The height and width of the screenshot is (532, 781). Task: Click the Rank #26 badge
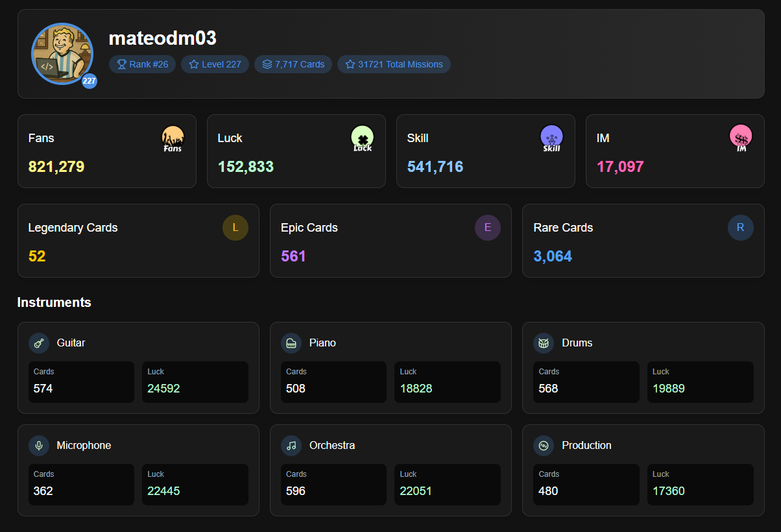(142, 64)
